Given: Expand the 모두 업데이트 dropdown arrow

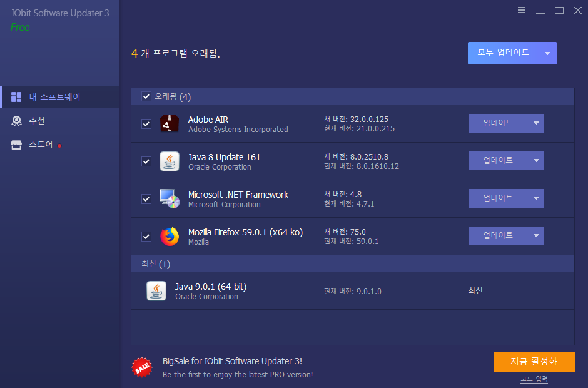Looking at the screenshot, I should tap(548, 53).
